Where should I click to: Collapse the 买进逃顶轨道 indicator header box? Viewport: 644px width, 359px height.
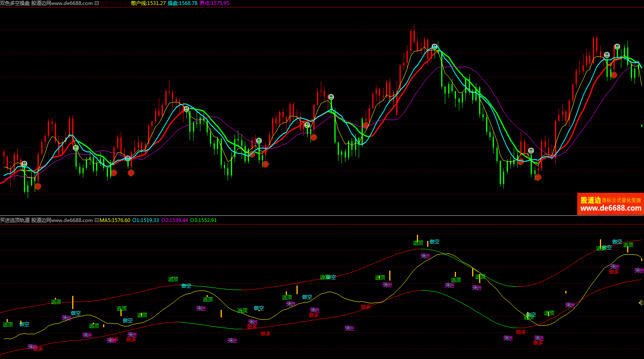tap(96, 220)
